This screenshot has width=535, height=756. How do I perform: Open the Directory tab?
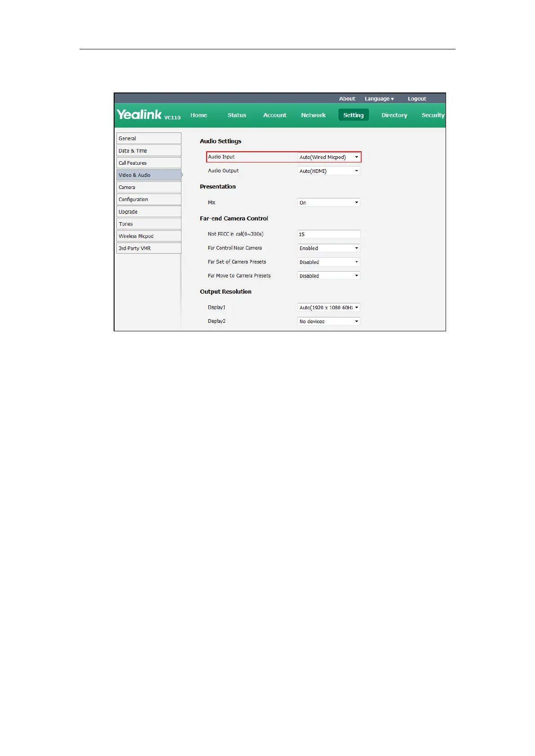click(x=394, y=115)
